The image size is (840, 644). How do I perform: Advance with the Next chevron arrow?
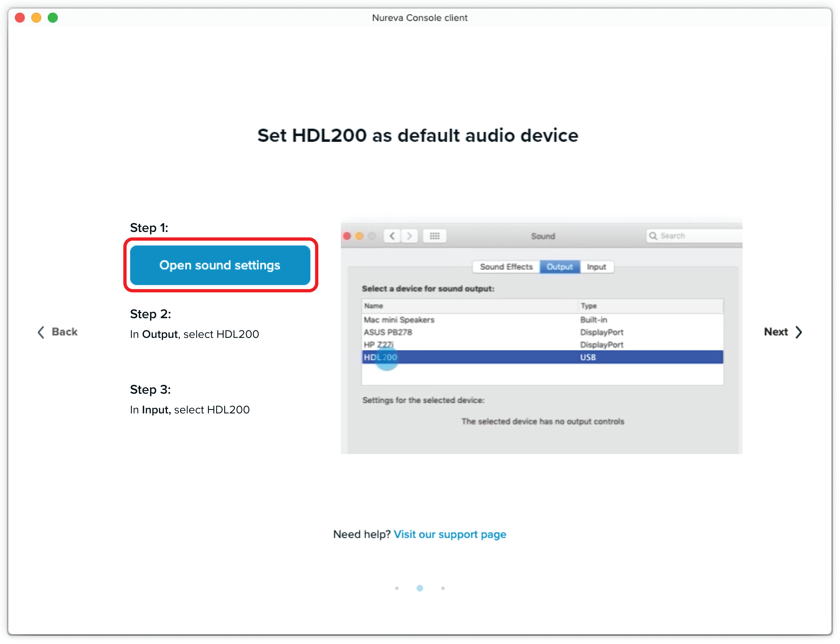tap(799, 332)
